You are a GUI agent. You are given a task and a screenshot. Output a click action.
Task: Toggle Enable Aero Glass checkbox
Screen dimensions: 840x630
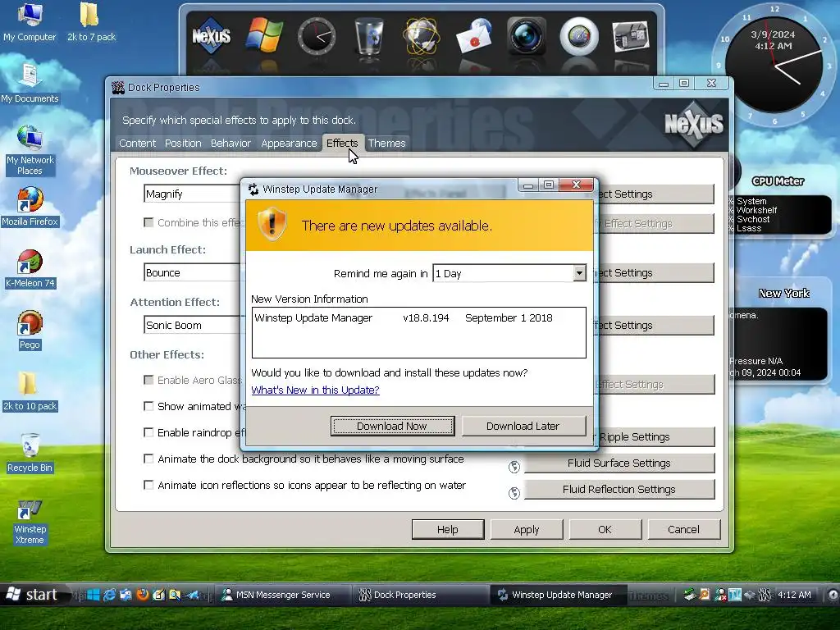(x=149, y=380)
